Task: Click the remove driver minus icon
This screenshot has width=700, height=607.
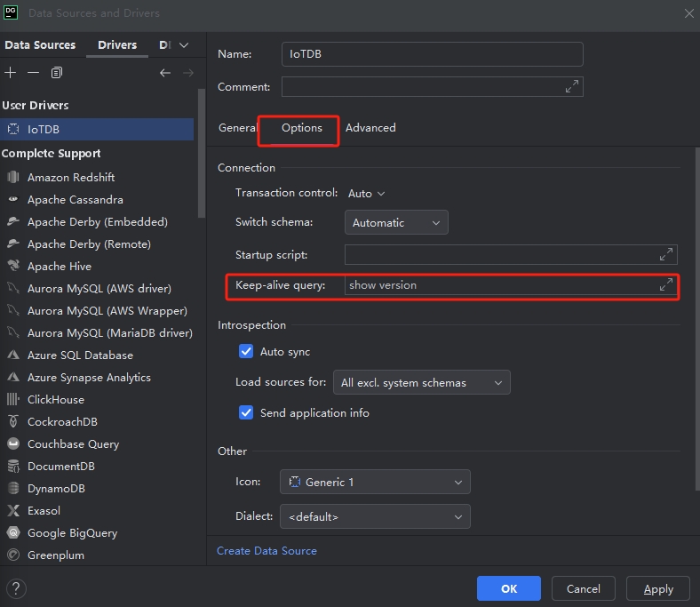Action: 33,73
